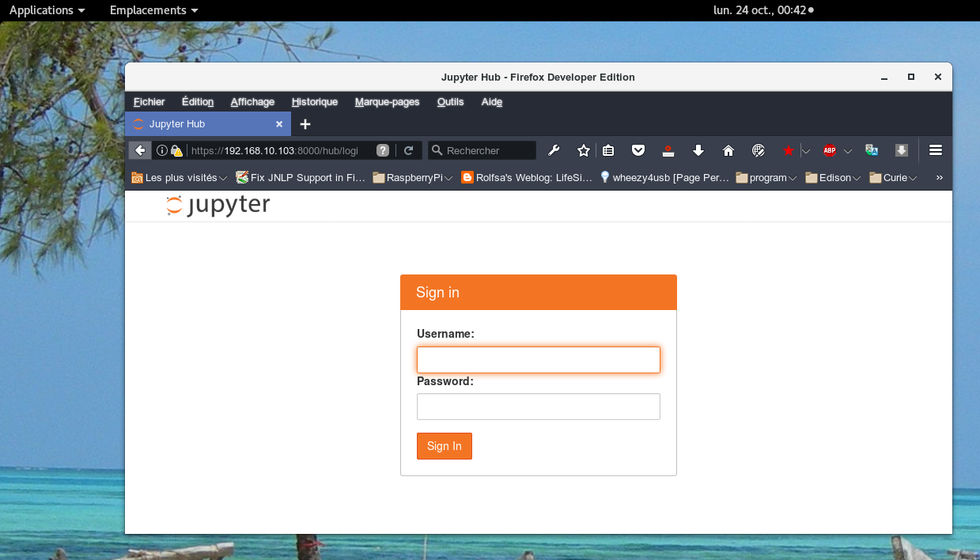Click the wrench developer tools icon
980x560 pixels.
(x=554, y=150)
